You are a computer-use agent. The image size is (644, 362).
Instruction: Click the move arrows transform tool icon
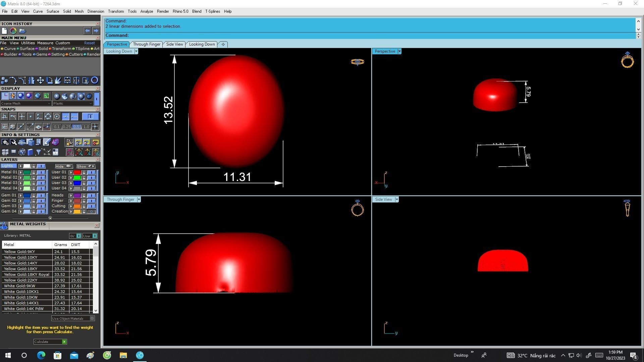tap(40, 80)
